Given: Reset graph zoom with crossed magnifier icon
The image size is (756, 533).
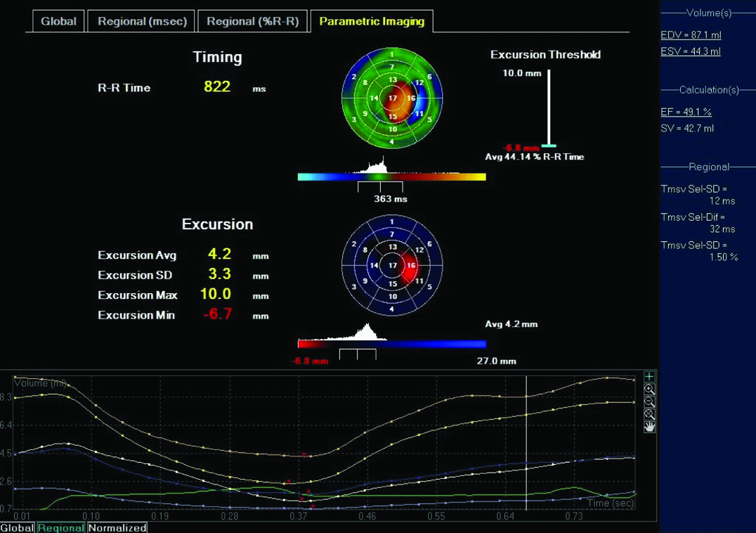Looking at the screenshot, I should [649, 415].
